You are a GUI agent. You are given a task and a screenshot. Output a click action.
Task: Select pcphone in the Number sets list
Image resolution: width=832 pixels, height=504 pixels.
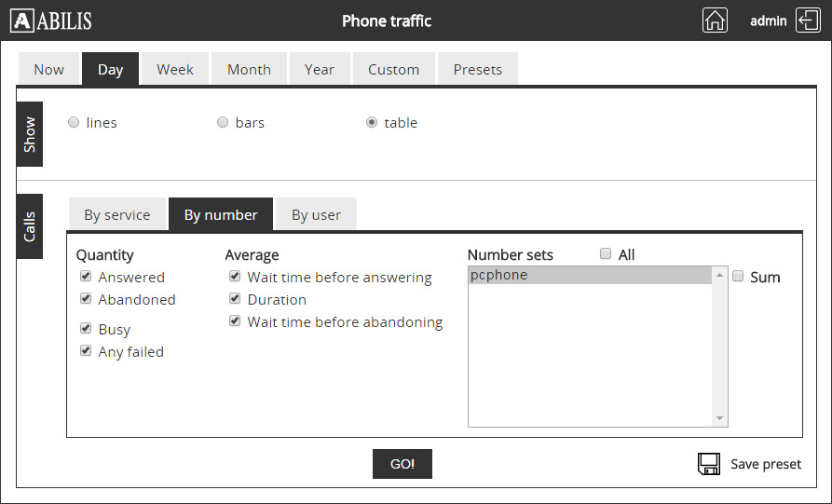click(590, 275)
